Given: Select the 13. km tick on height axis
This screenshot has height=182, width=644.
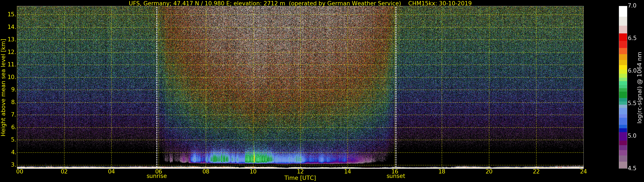Looking at the screenshot, I should (x=12, y=40).
